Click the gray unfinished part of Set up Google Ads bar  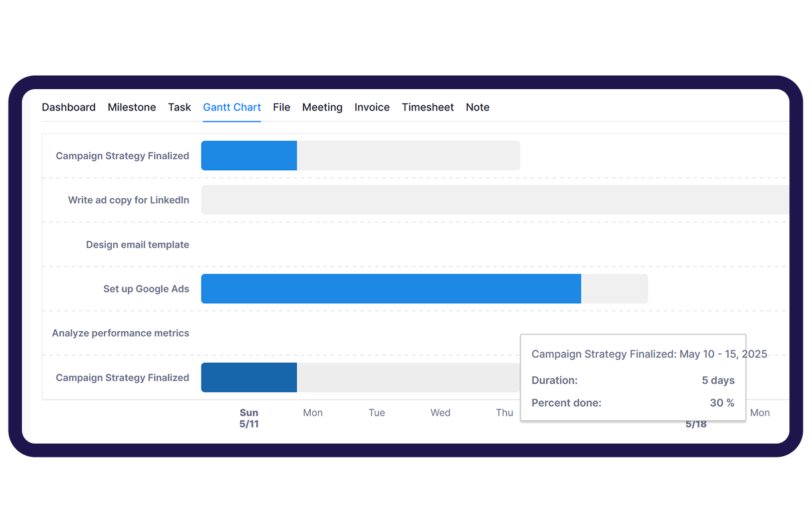[x=614, y=289]
